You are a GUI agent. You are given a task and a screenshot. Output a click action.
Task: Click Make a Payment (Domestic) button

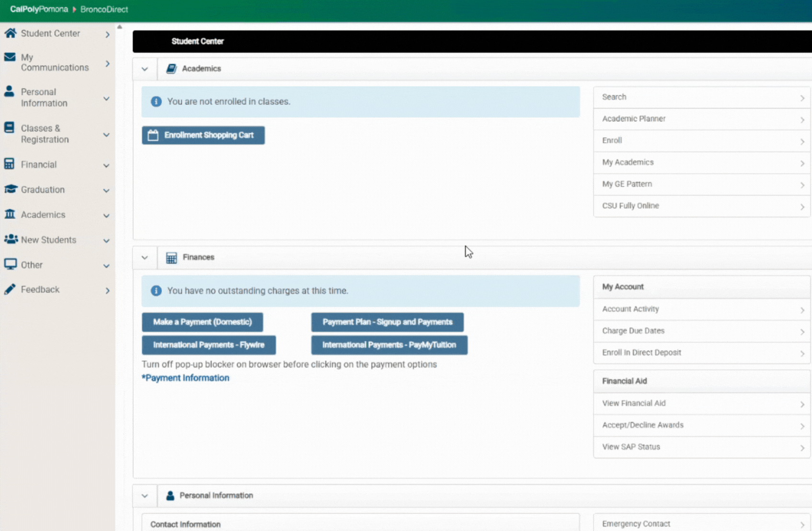(x=202, y=322)
